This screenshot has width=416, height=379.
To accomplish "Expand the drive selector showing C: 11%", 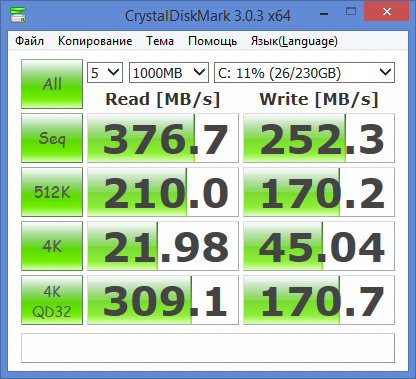I will click(x=304, y=72).
